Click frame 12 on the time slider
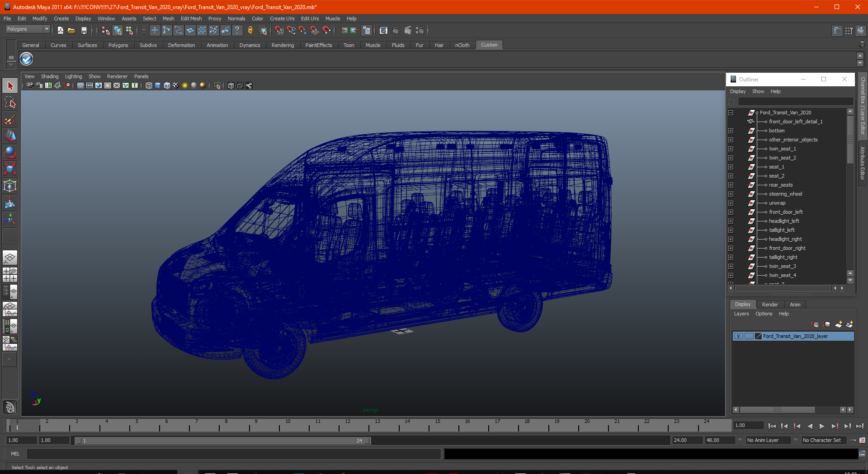This screenshot has height=474, width=868. pyautogui.click(x=348, y=425)
